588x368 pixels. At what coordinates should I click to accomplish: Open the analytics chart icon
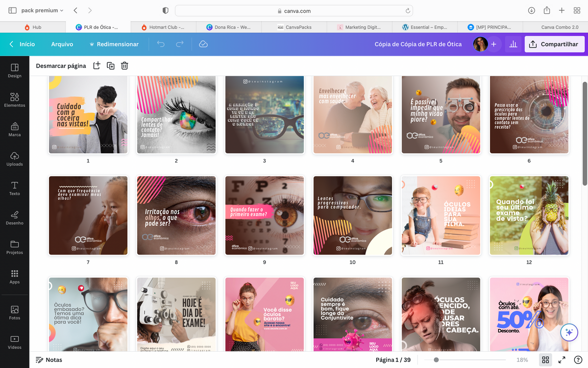click(x=513, y=44)
